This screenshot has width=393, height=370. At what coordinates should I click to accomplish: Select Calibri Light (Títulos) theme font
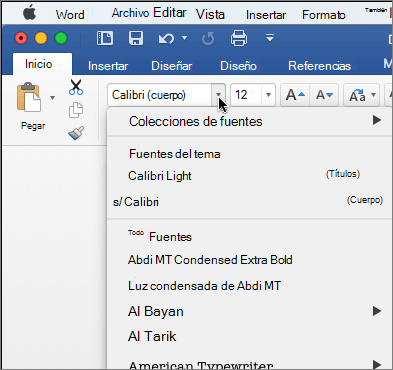coord(249,176)
